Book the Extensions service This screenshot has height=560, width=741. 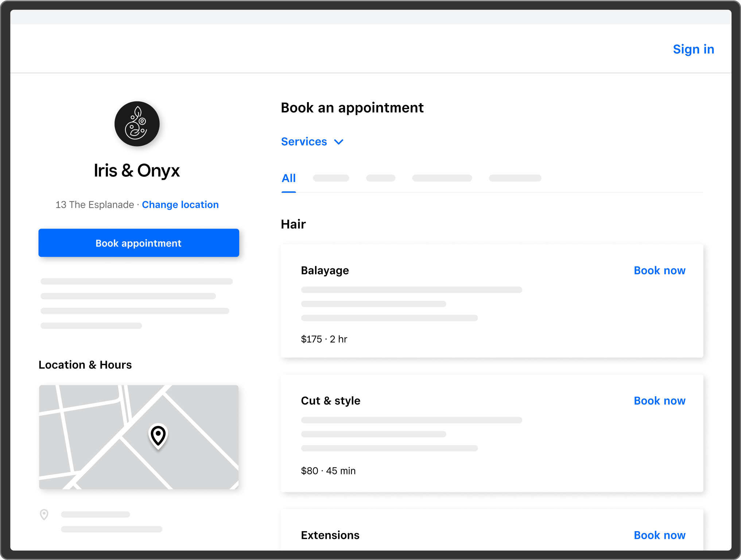659,535
